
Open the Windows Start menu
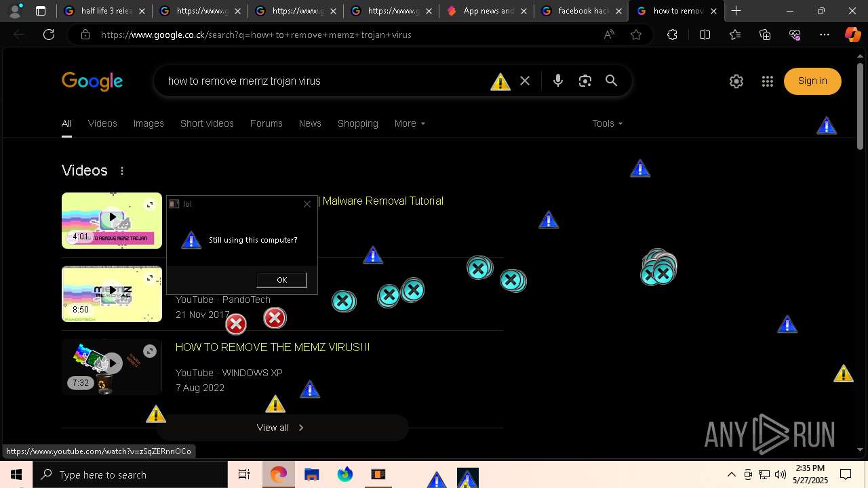tap(16, 474)
